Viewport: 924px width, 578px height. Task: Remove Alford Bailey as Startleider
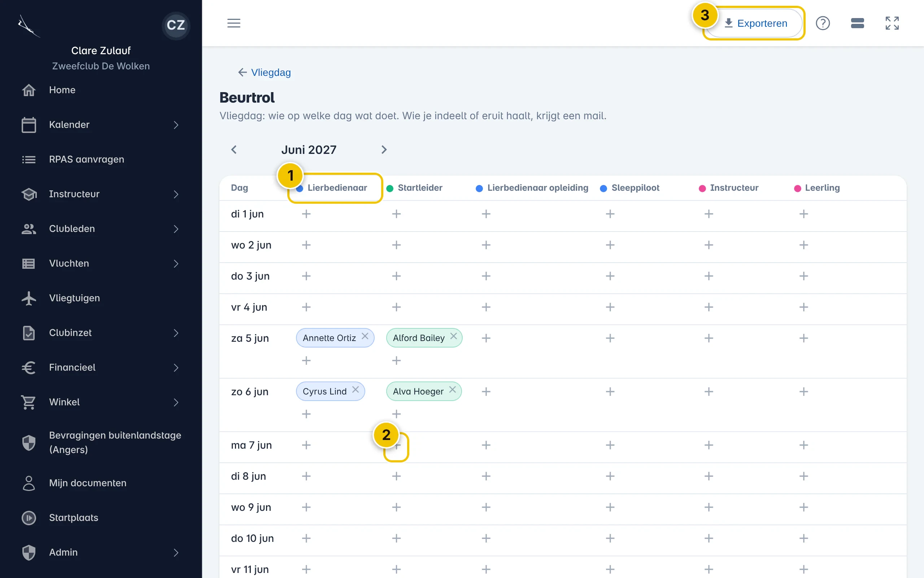point(454,336)
